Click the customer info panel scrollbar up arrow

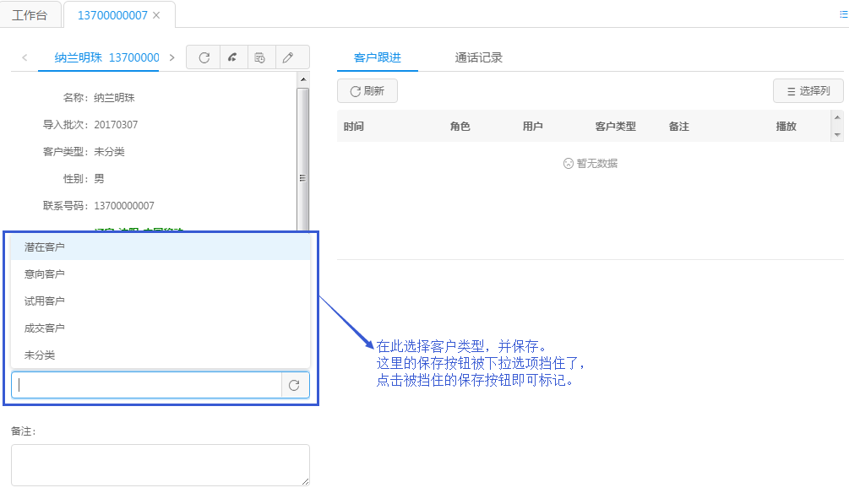click(302, 79)
